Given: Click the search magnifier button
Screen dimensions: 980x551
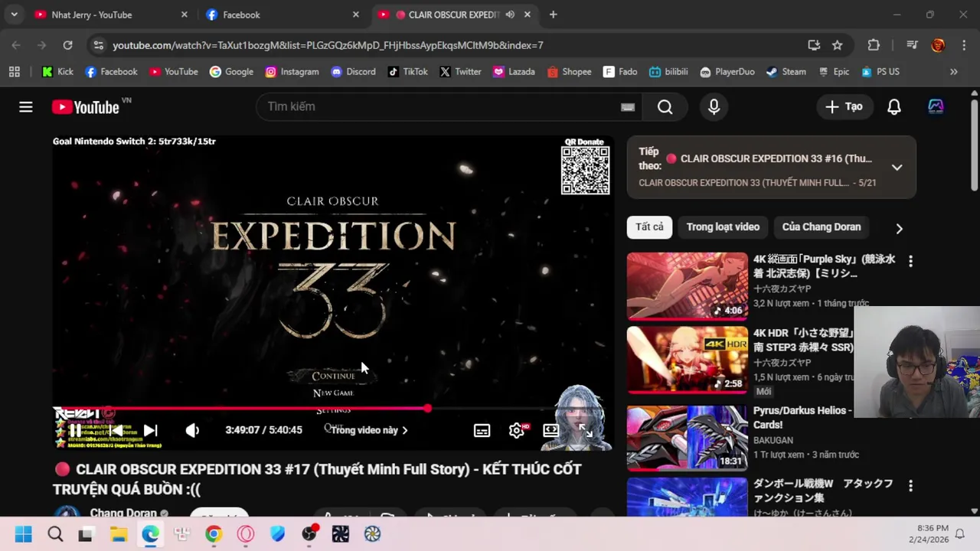Looking at the screenshot, I should click(665, 107).
